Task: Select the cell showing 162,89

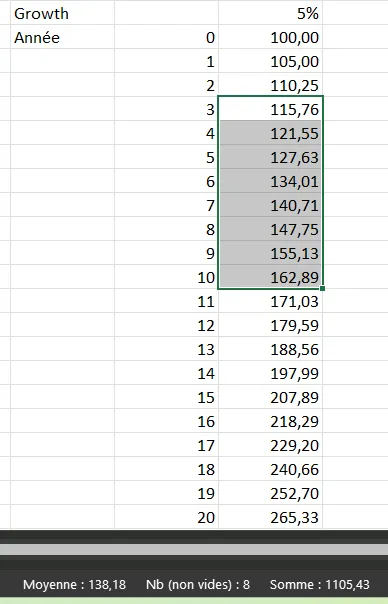Action: point(270,277)
